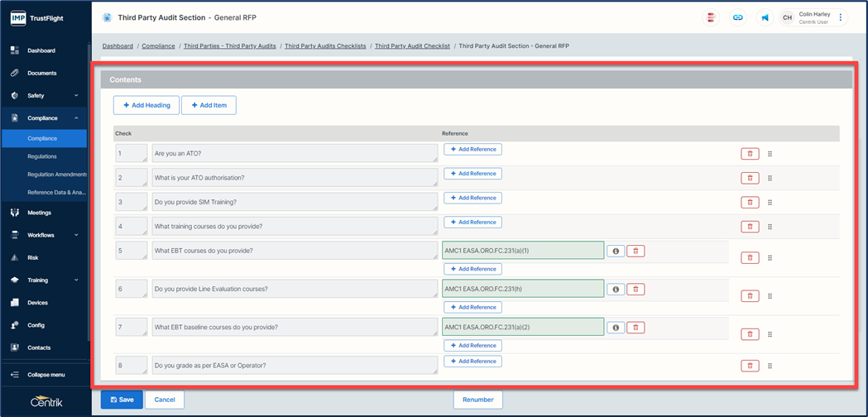Click the megaphone announcements icon

point(765,17)
